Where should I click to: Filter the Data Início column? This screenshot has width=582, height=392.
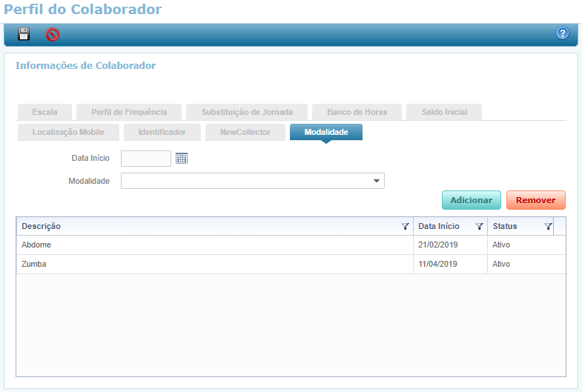pos(479,227)
